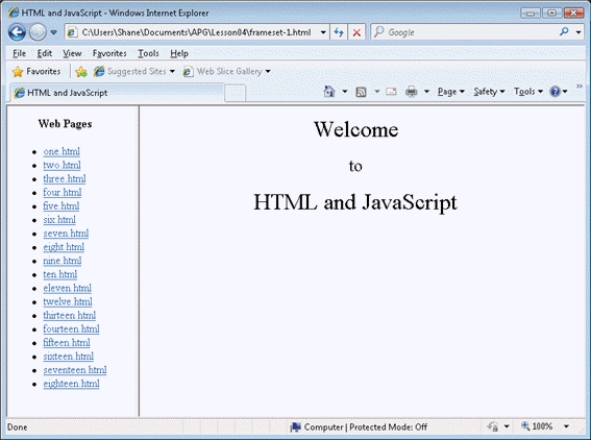Open the four.html link
Viewport: 591px width, 440px height.
coord(62,192)
